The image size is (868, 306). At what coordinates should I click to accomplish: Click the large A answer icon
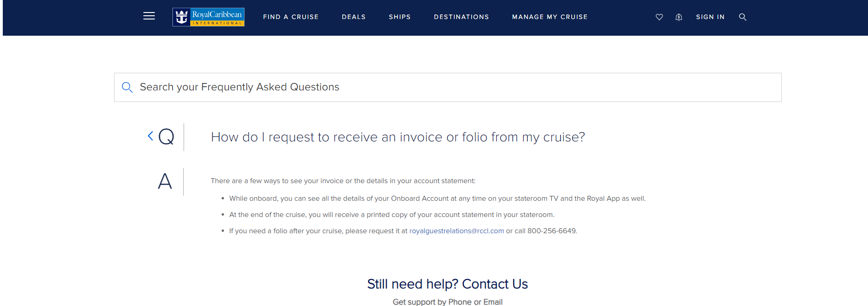coord(165,181)
